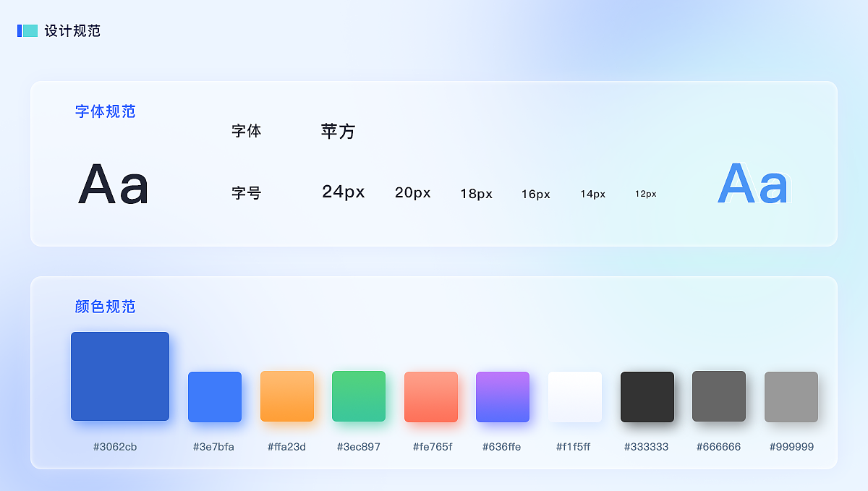The height and width of the screenshot is (491, 868).
Task: Choose the #fe765f coral swatch
Action: tap(430, 396)
